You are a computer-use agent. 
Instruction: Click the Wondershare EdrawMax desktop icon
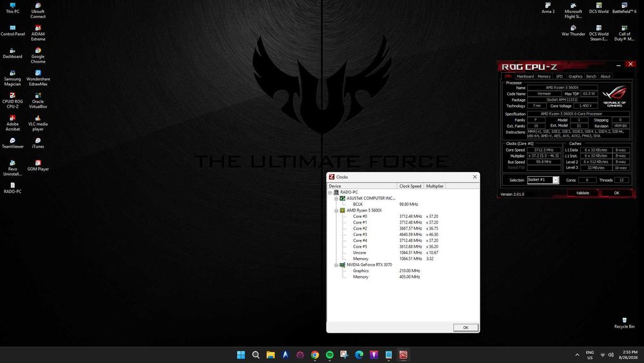tap(38, 78)
